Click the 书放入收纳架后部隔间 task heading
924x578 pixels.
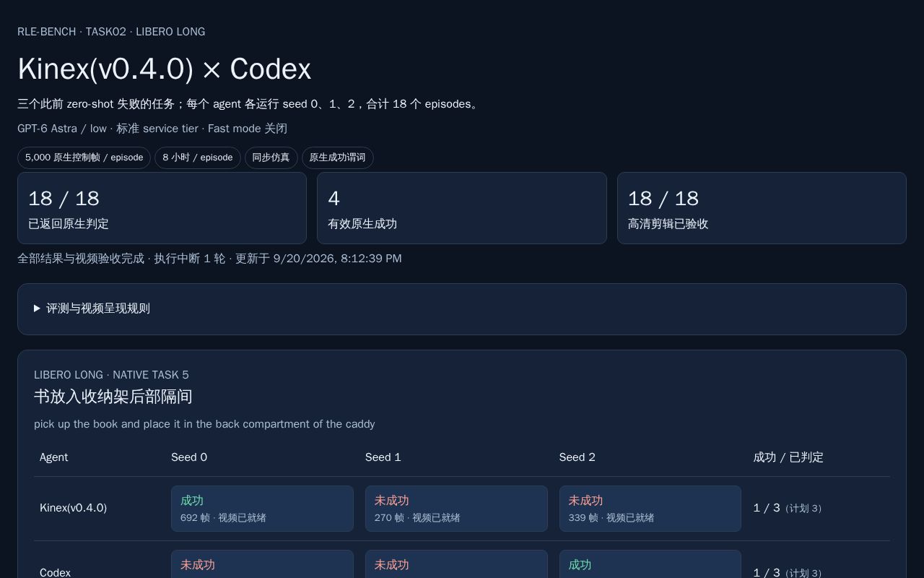point(113,397)
